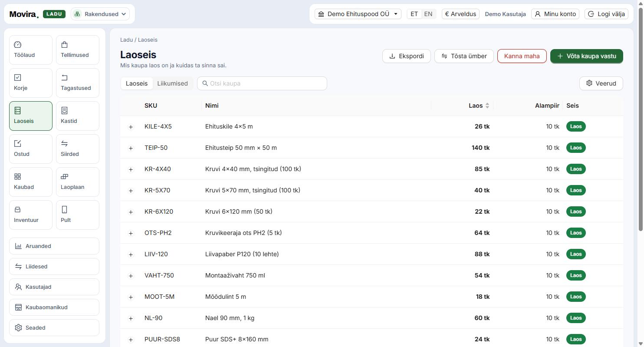Switch language to EN
This screenshot has height=347, width=644.
(428, 14)
